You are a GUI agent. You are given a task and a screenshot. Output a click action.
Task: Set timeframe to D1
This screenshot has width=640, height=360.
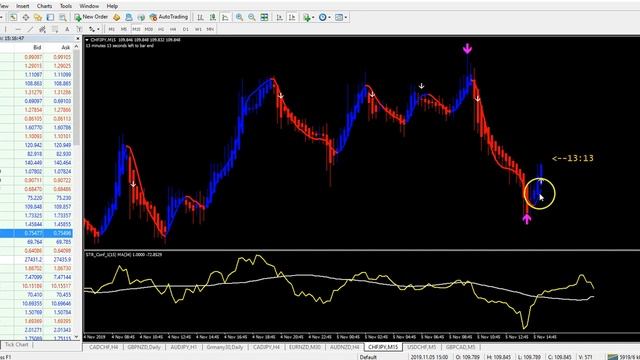(186, 29)
